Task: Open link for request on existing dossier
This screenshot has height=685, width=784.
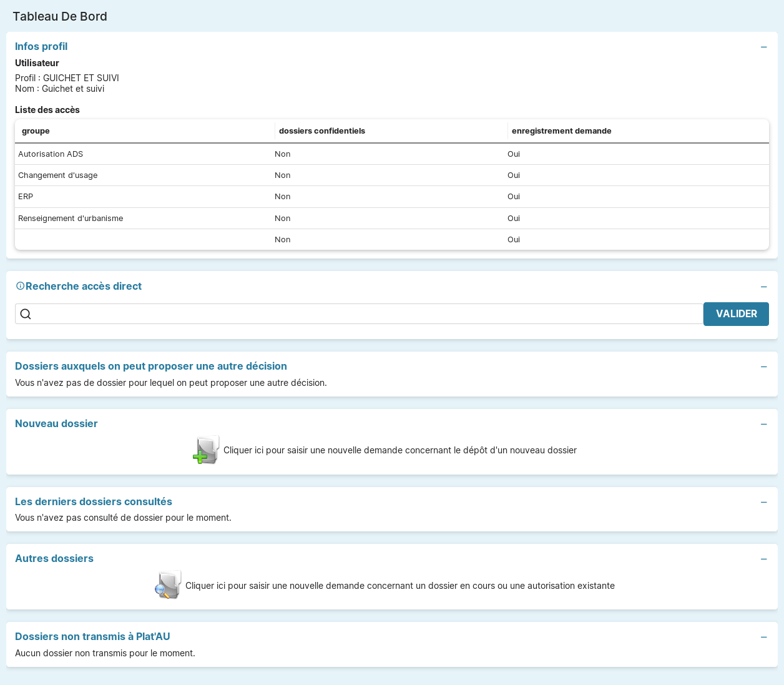Action: (x=399, y=586)
